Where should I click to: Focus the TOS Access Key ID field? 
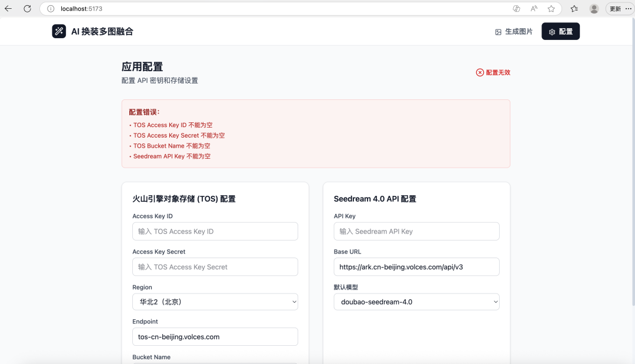coord(215,231)
